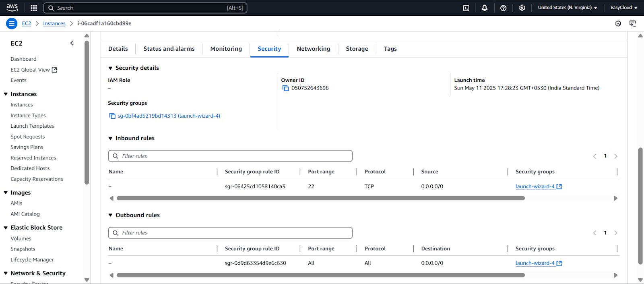Open AMI Catalog in the sidebar
The image size is (644, 284).
coord(25,214)
